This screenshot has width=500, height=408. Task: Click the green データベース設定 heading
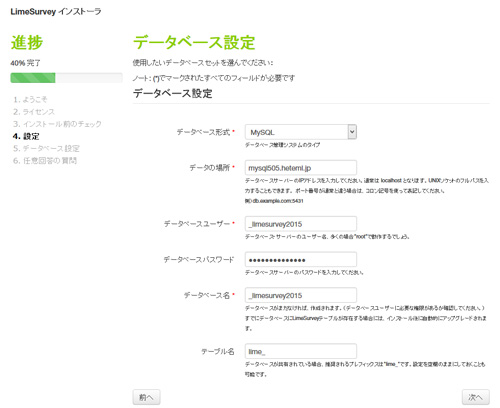pos(194,43)
